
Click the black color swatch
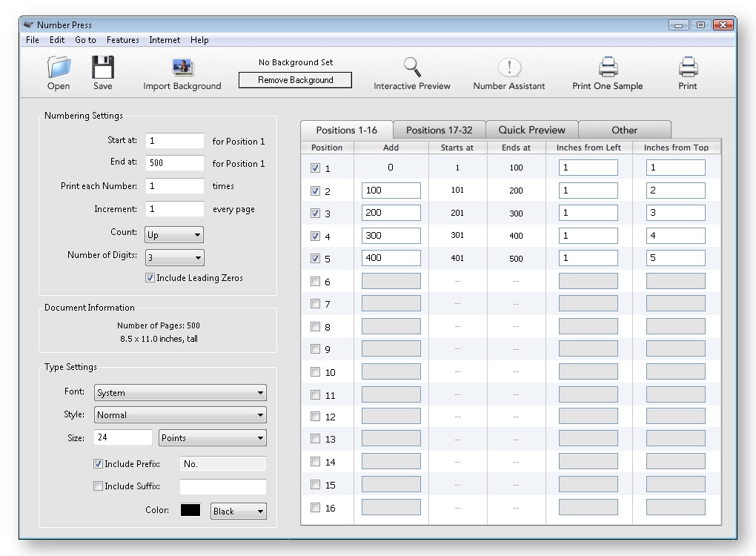[189, 511]
